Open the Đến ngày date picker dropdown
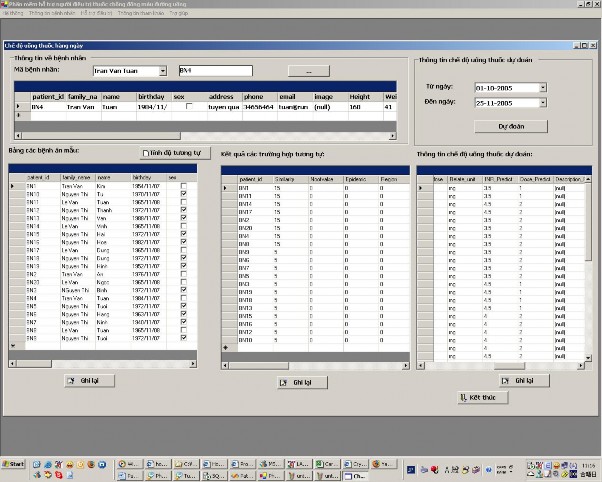 (542, 102)
